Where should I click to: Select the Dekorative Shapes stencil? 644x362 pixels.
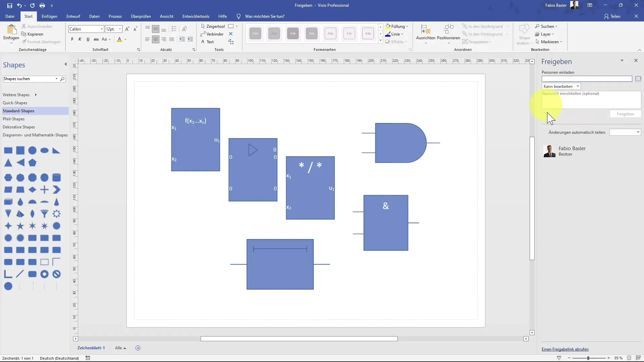click(19, 127)
